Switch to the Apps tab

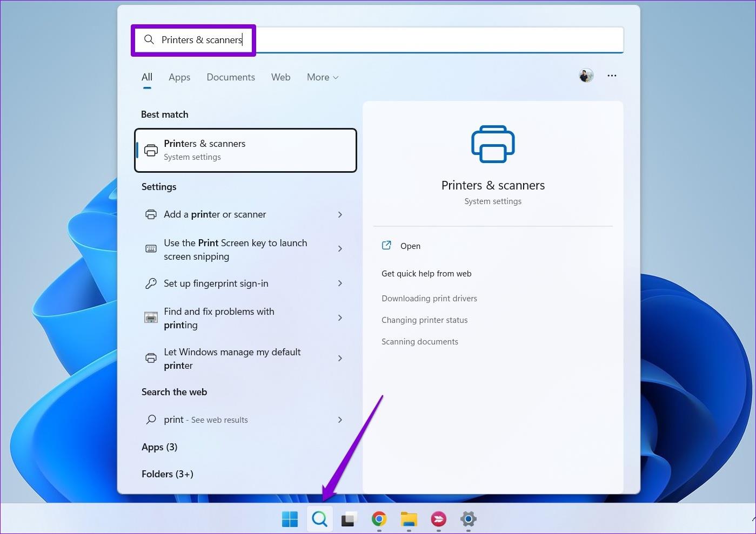tap(179, 77)
